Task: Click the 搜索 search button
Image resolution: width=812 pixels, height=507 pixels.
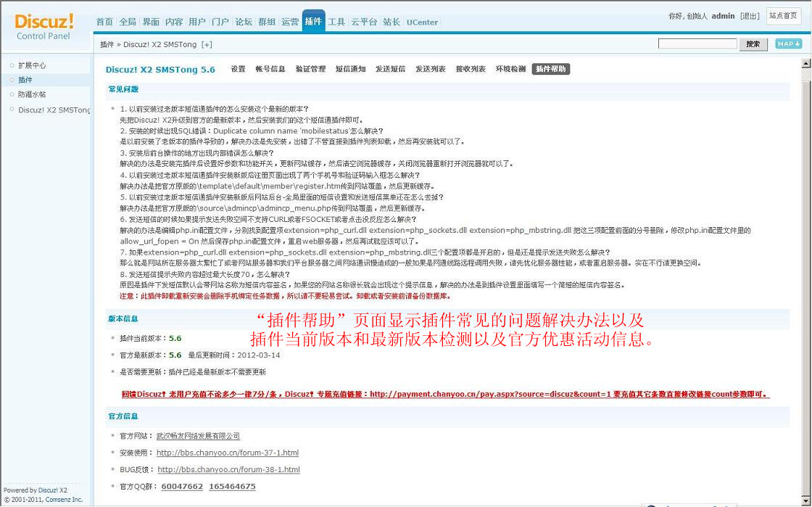Action: point(753,44)
